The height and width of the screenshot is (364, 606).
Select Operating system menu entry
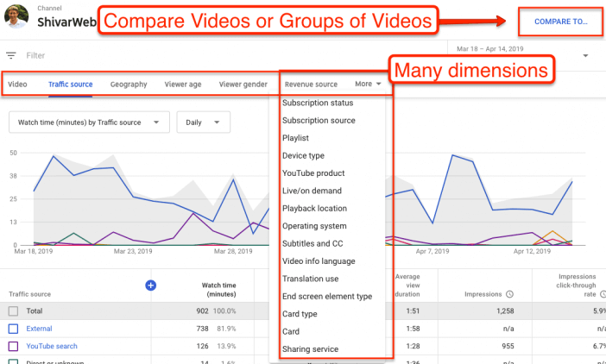tap(314, 226)
